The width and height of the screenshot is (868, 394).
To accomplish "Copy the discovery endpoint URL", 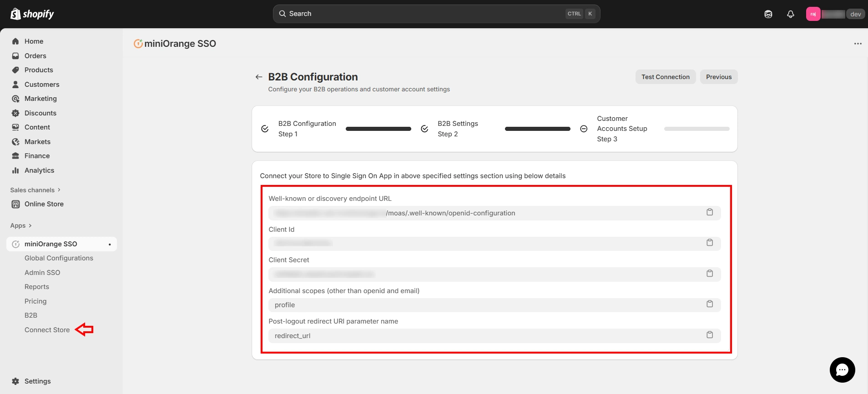I will [710, 212].
